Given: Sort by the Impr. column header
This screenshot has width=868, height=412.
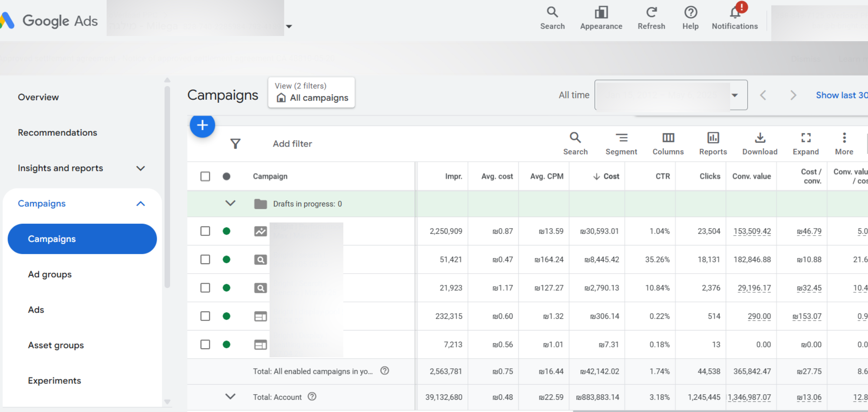Looking at the screenshot, I should click(454, 176).
